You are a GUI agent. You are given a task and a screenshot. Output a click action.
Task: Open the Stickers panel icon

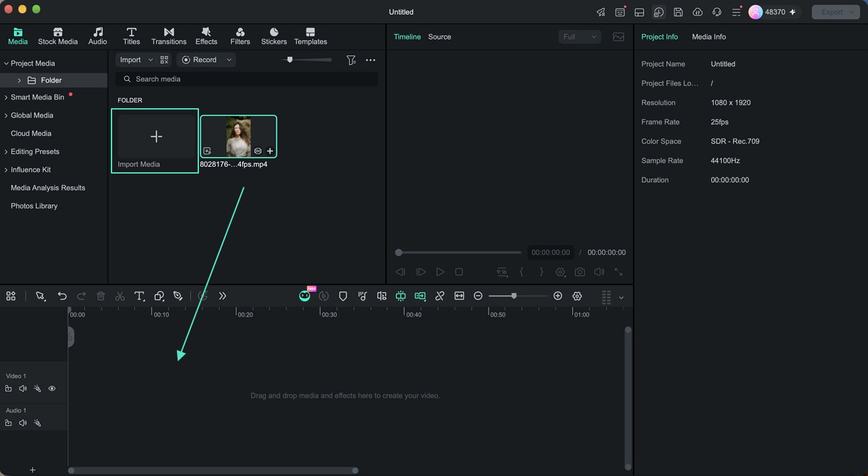[274, 37]
